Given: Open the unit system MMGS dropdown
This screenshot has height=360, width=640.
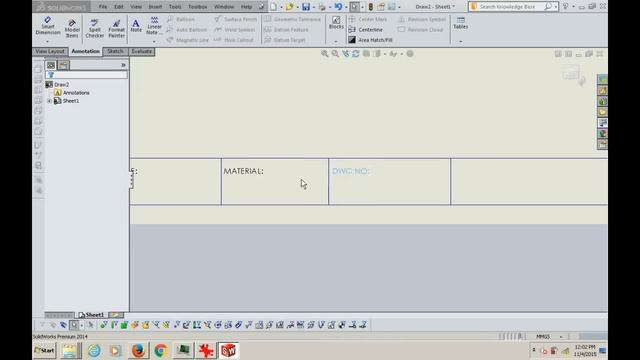Looking at the screenshot, I should 561,337.
